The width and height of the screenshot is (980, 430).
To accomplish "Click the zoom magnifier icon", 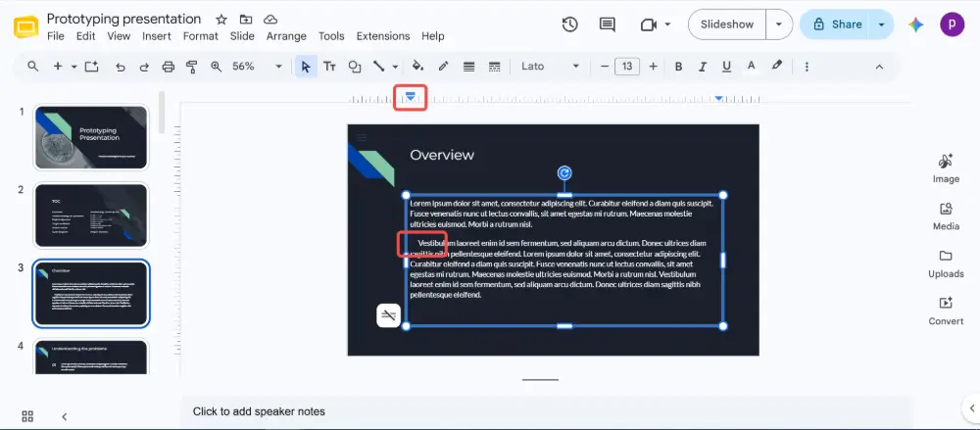I will (217, 67).
